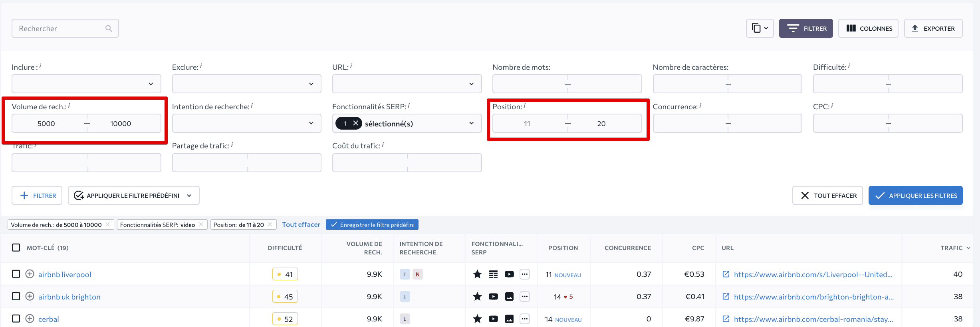
Task: Click the plus icon beside airbnb liverpool
Action: (x=30, y=274)
